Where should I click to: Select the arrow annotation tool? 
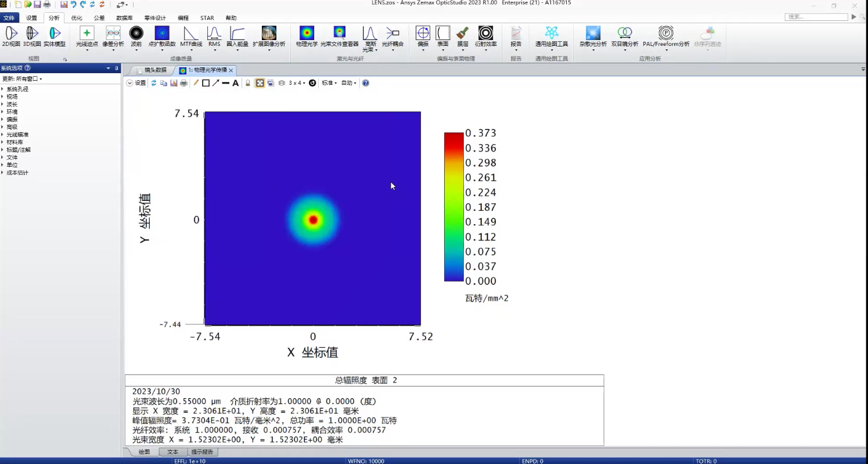click(215, 83)
